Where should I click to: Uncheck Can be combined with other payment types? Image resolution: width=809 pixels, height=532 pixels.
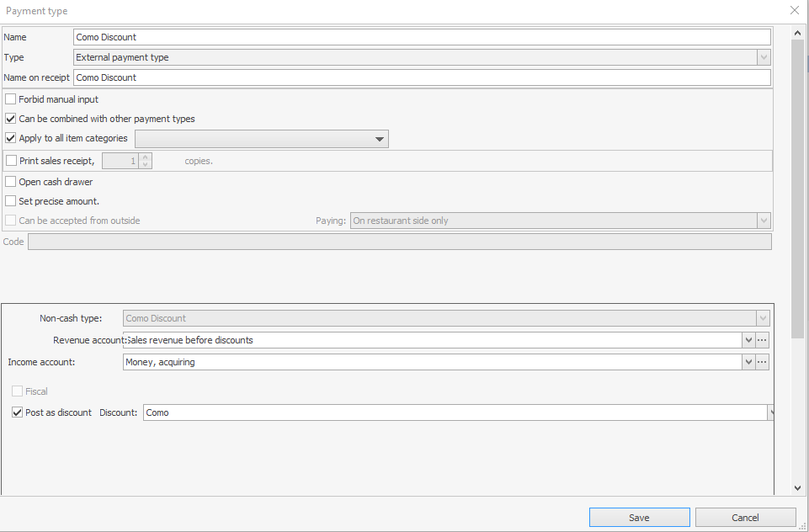point(11,119)
